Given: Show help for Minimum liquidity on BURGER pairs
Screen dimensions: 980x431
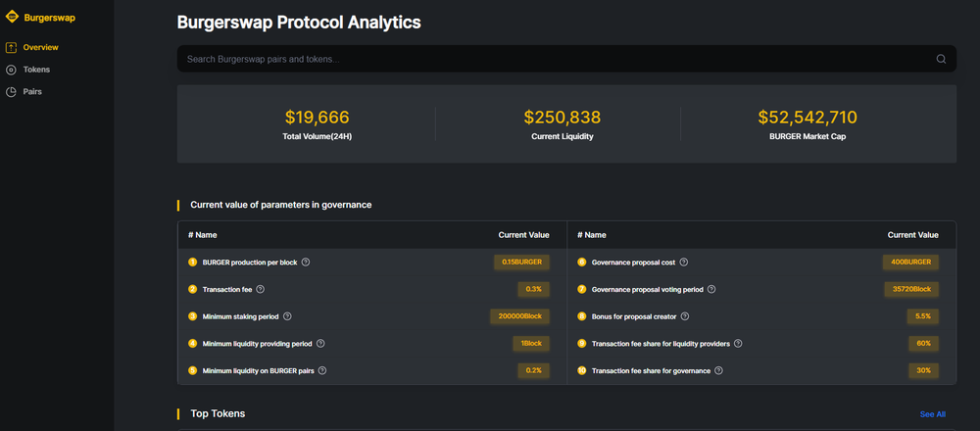Looking at the screenshot, I should [x=322, y=370].
